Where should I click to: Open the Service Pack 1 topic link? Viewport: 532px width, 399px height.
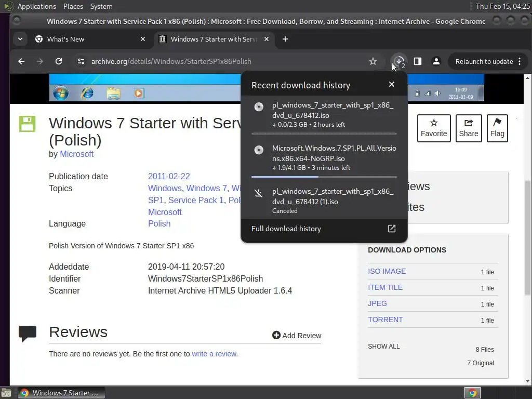[x=196, y=200]
